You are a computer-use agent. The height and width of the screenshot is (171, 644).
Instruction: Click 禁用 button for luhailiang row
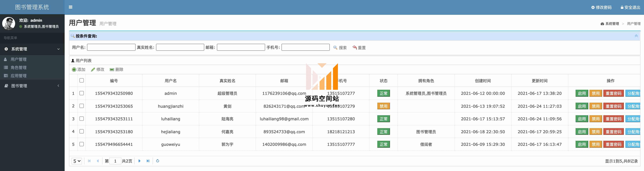pyautogui.click(x=595, y=119)
